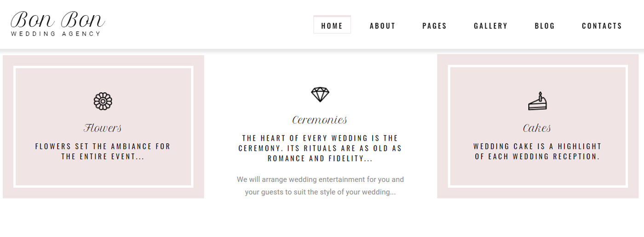Screen dimensions: 644x237
Task: Open the Contacts page
Action: click(x=602, y=26)
